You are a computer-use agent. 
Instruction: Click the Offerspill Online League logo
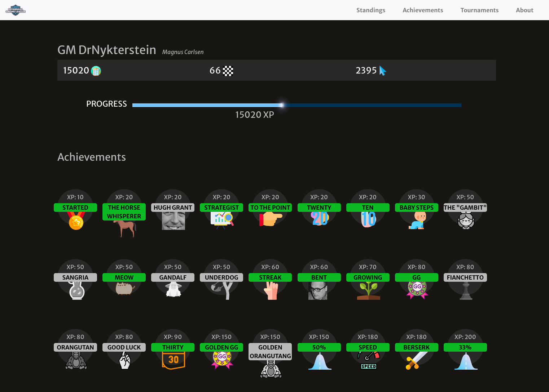(16, 10)
